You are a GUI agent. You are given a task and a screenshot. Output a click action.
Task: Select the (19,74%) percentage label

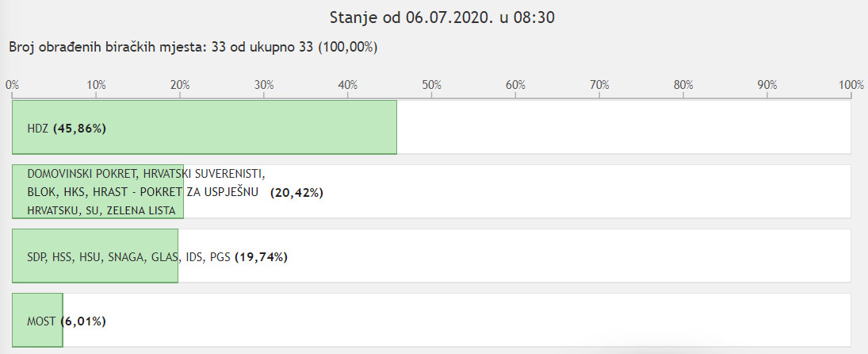point(262,257)
